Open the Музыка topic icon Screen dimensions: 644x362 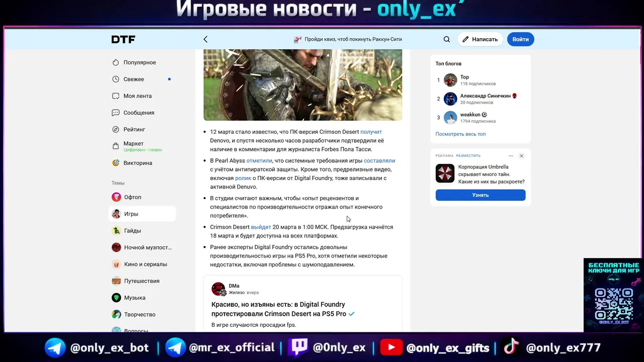click(116, 298)
